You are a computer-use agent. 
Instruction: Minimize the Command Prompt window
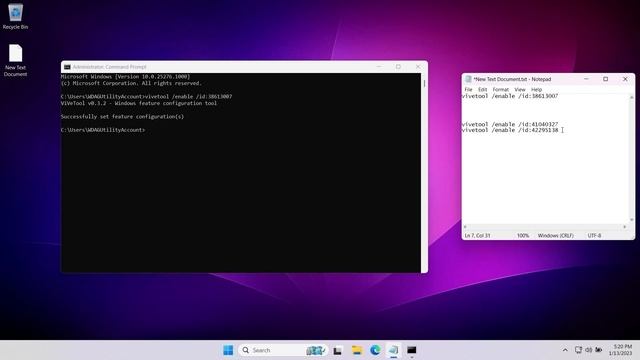tap(379, 67)
